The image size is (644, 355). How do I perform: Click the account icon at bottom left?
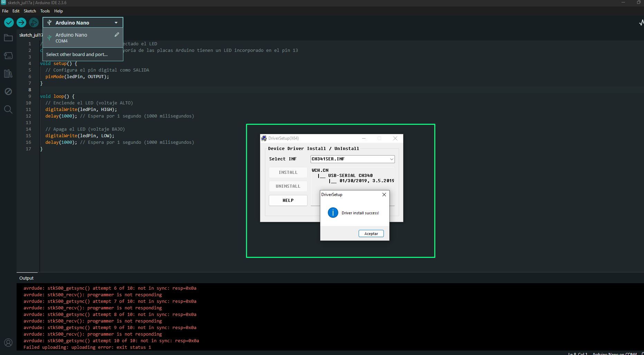8,343
